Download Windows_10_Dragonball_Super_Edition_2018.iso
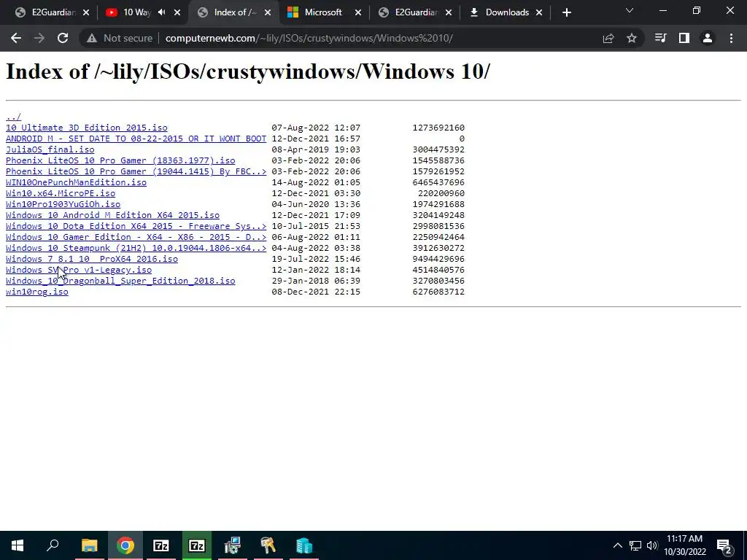The height and width of the screenshot is (560, 747). tap(120, 281)
